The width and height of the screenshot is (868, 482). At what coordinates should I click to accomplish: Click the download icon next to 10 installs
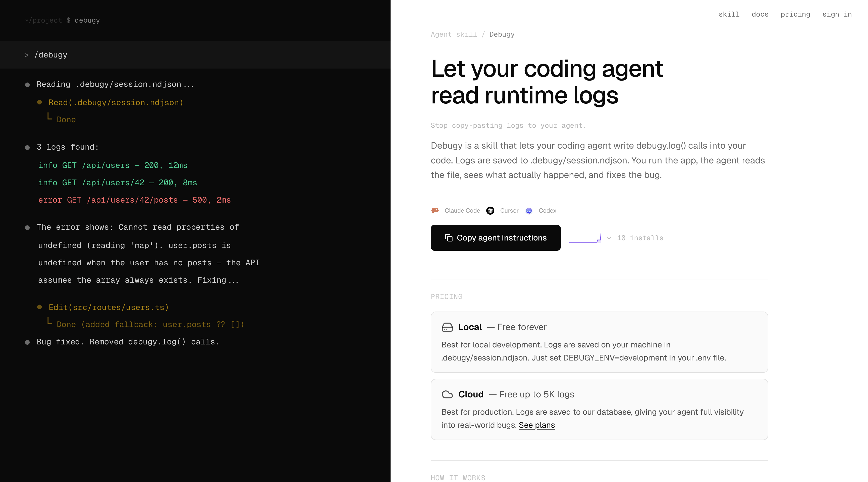609,237
